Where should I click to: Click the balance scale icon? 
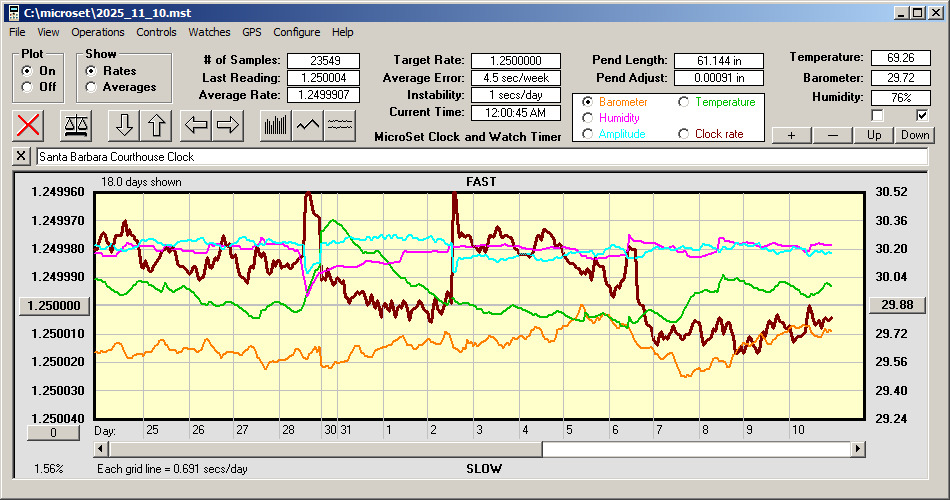click(76, 125)
